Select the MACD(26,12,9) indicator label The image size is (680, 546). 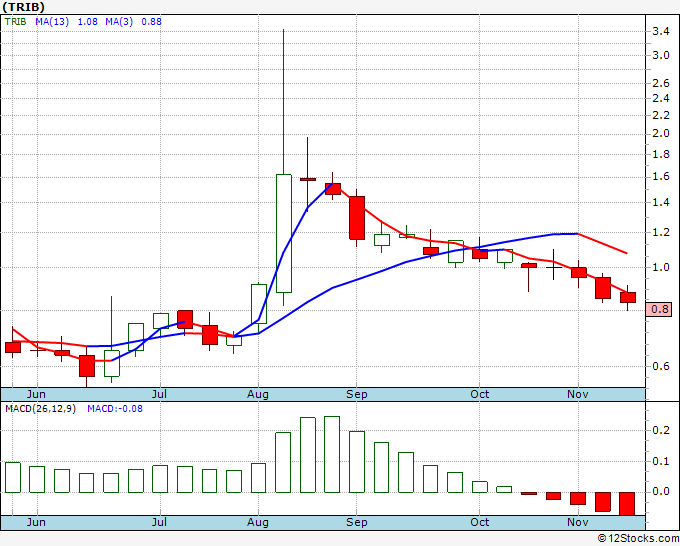click(x=39, y=408)
